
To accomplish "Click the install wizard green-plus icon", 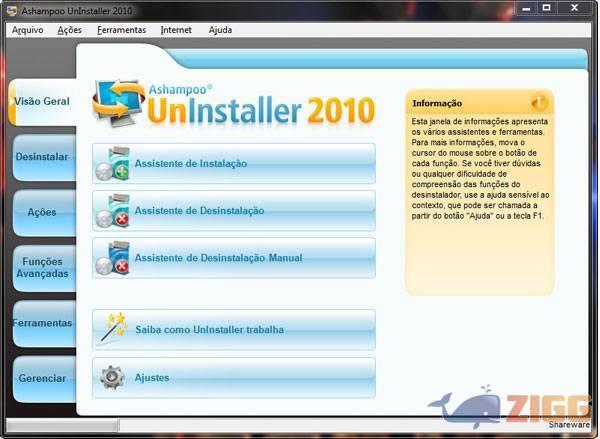I will click(x=113, y=163).
